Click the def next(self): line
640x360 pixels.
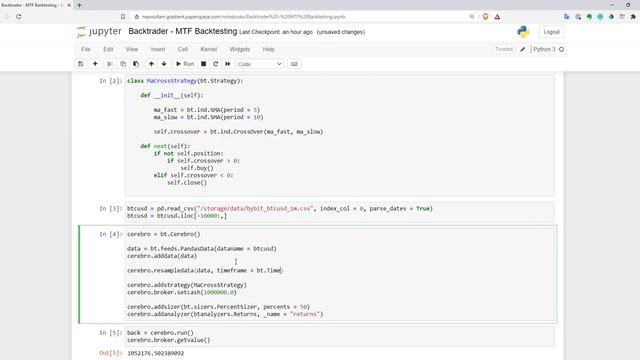165,146
